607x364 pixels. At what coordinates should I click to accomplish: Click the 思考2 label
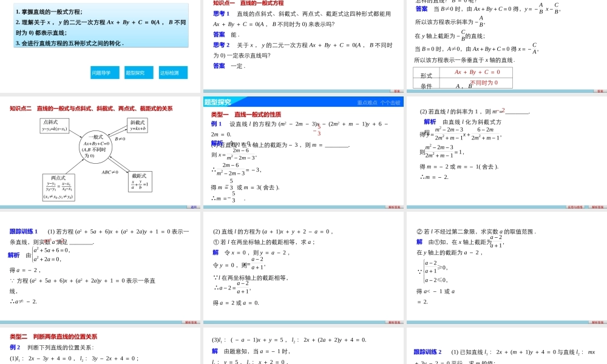coord(221,45)
